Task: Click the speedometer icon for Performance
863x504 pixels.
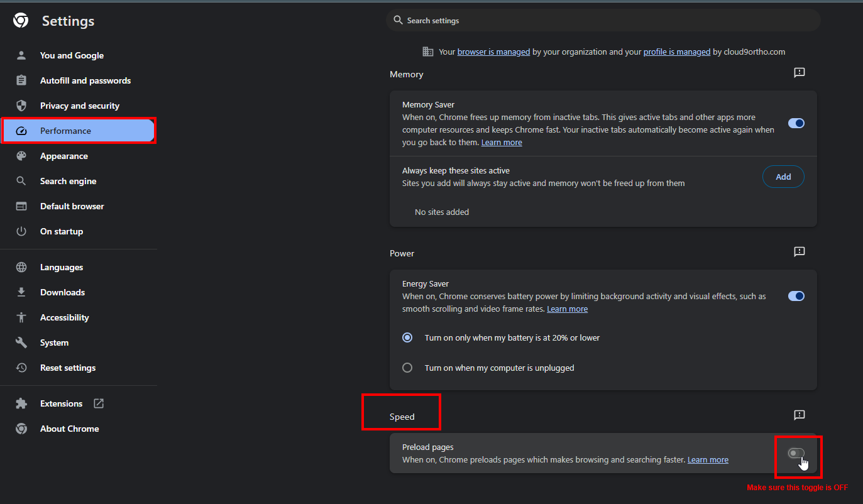Action: click(21, 131)
